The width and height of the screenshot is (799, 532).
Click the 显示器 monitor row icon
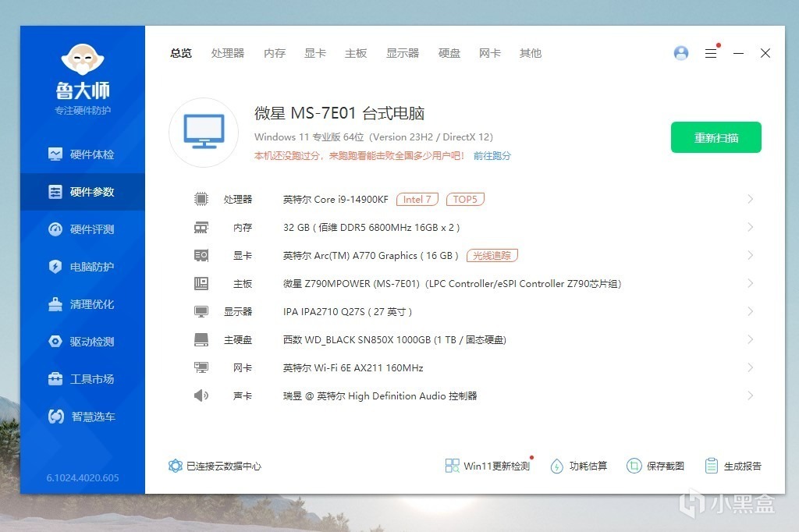[201, 311]
